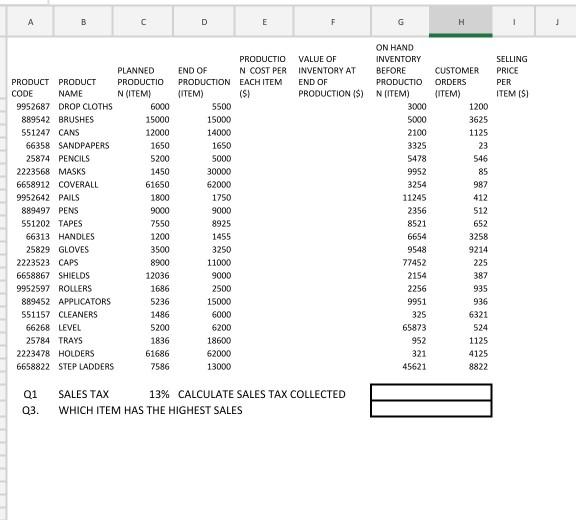Screen dimensions: 576x520
Task: Click on-hand inventory value 45621
Action: tap(414, 366)
